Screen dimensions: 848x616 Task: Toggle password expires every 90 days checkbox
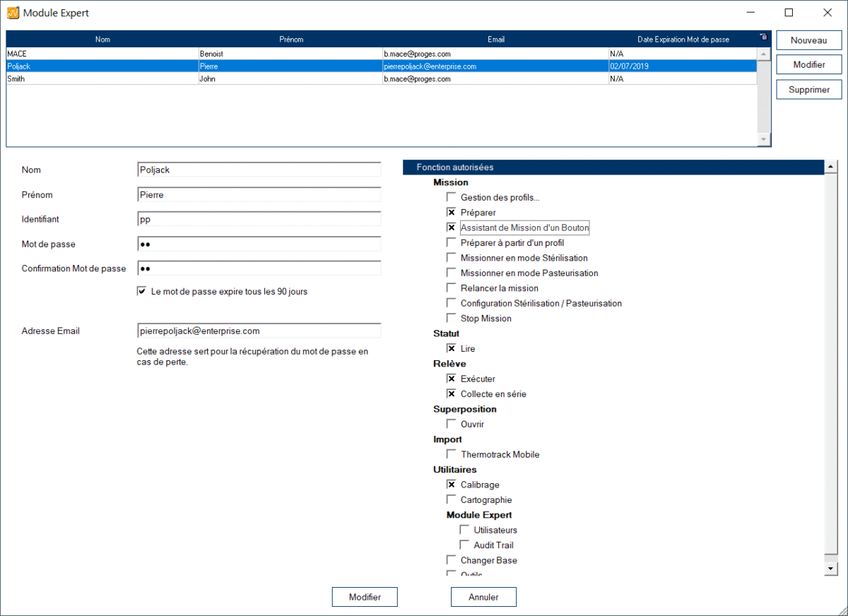(142, 291)
